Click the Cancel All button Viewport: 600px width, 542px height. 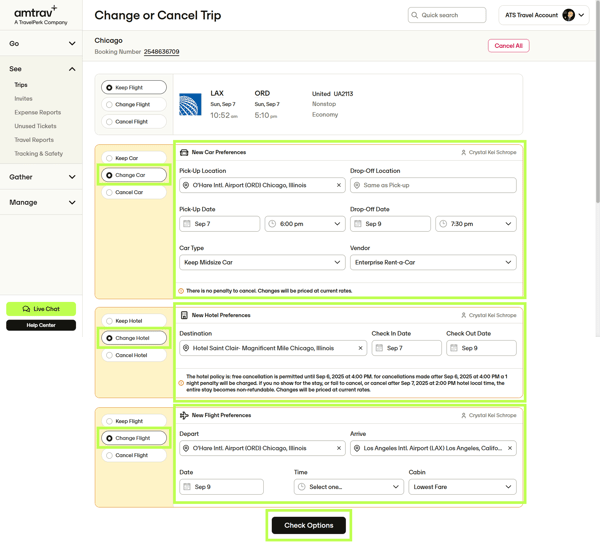508,46
